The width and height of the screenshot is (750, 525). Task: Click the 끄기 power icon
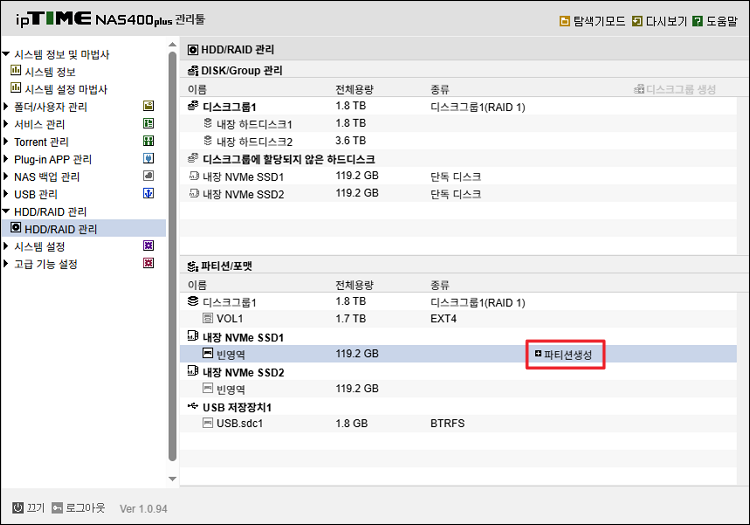tap(18, 507)
